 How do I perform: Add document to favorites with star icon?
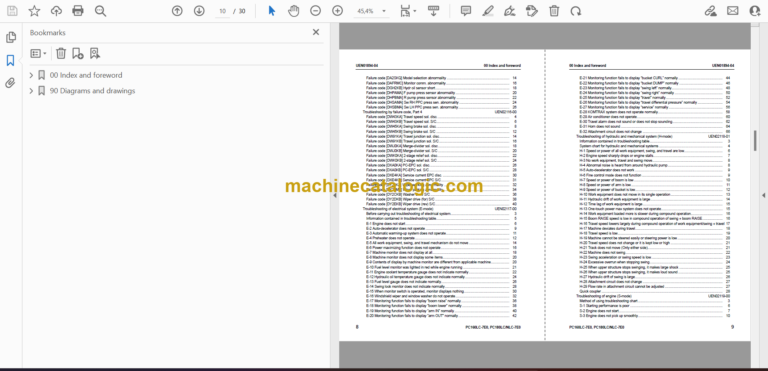click(34, 11)
